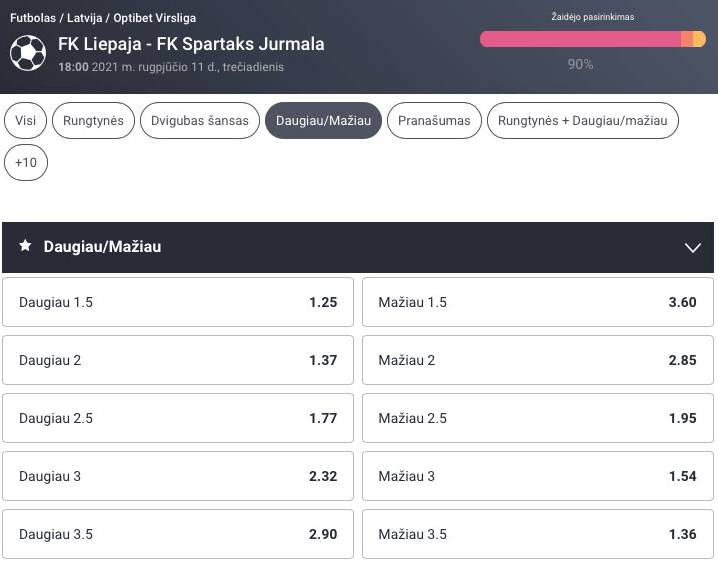This screenshot has width=718, height=562.
Task: Switch to the Visi tab
Action: coord(25,120)
